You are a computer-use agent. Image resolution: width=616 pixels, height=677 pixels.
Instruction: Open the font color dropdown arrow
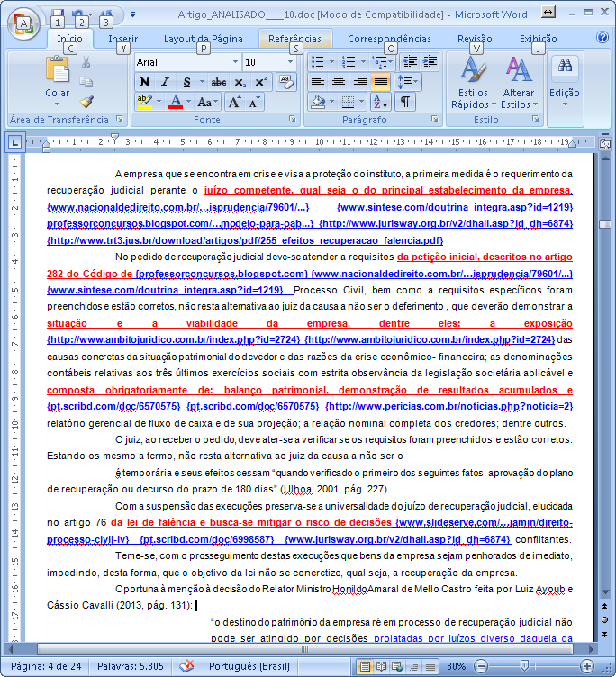[189, 103]
